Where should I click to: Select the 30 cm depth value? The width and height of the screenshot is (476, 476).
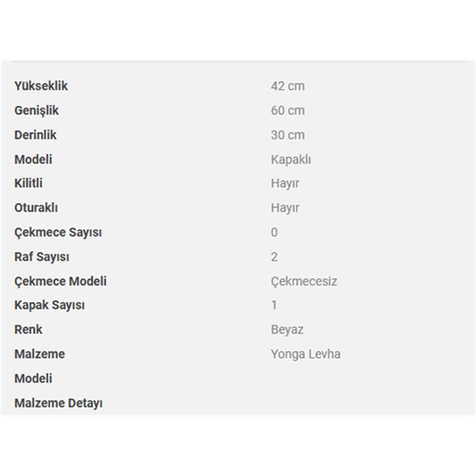(x=287, y=135)
